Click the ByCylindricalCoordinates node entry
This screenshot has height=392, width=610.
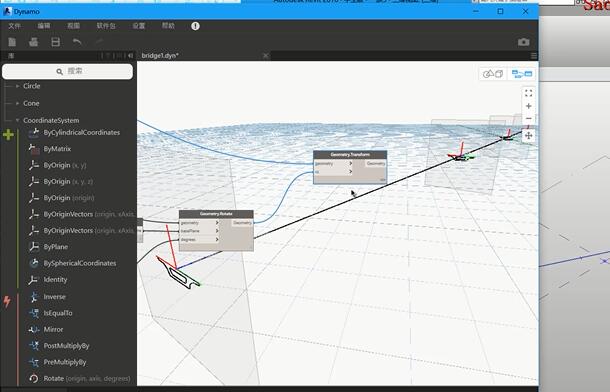[81, 133]
